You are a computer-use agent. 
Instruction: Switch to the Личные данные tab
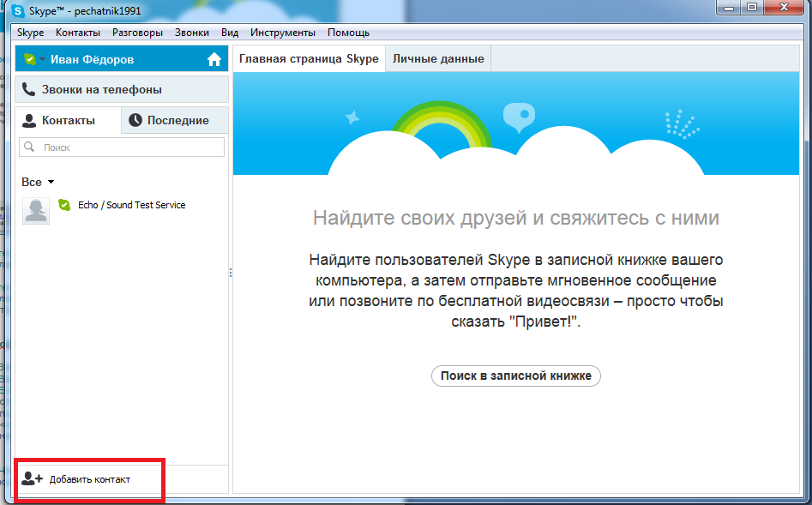click(x=438, y=58)
